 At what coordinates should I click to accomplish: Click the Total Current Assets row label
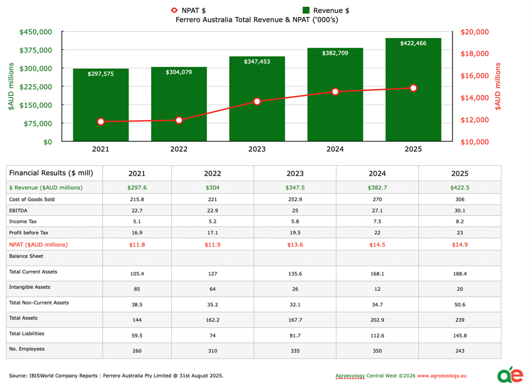click(33, 272)
